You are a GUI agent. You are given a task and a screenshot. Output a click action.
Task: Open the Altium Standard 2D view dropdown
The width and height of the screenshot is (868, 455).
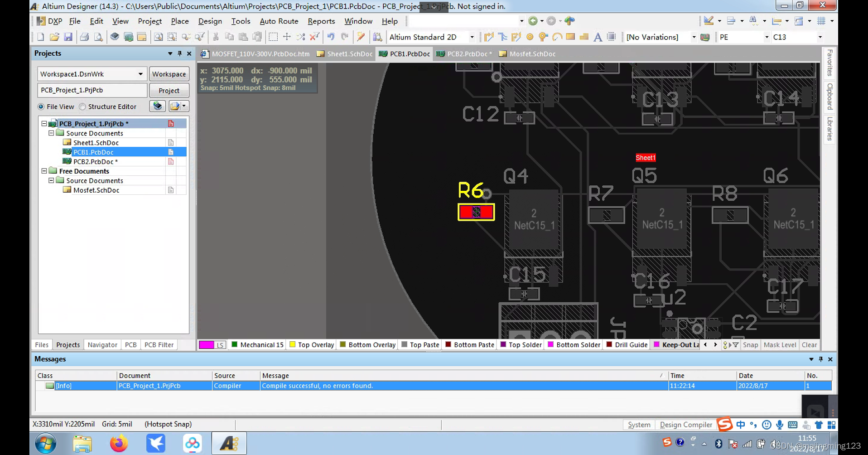click(x=472, y=37)
